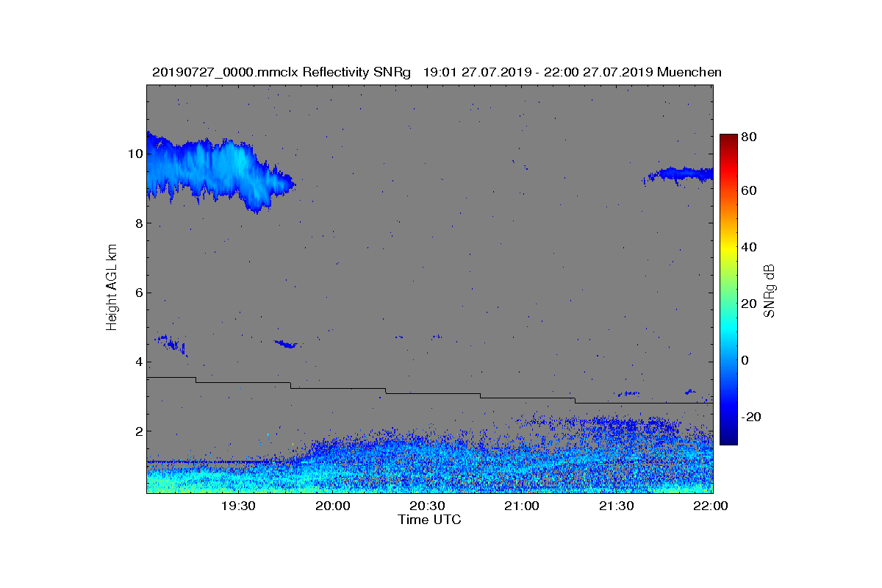
Task: Click the 'SNRg dB' colorbar label
Action: click(770, 290)
